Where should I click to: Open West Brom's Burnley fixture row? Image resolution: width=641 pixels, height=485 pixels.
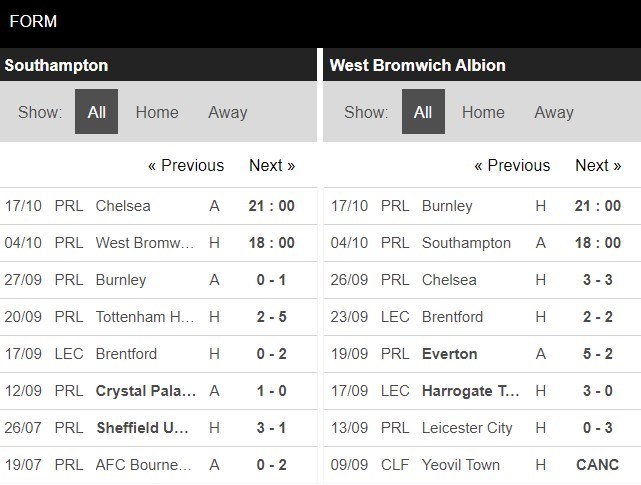coord(447,206)
